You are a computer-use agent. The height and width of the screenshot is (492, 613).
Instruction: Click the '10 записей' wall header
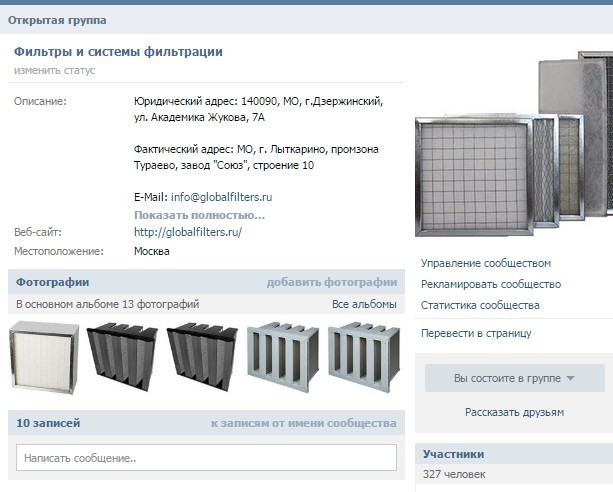click(48, 423)
